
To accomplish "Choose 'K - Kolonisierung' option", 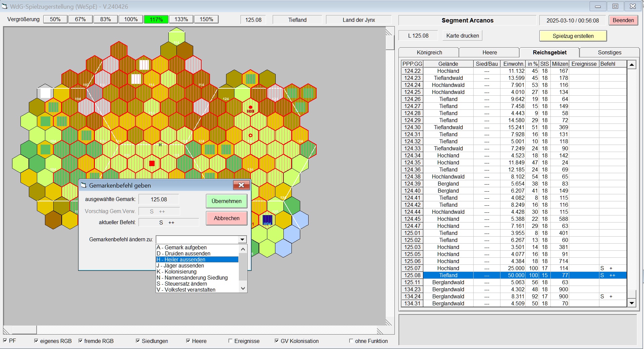I will pos(197,271).
